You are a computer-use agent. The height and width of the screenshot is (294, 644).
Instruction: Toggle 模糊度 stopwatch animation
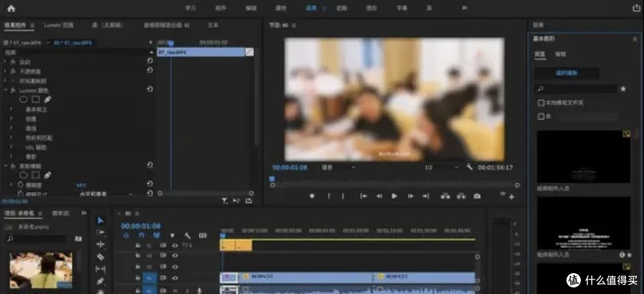point(20,185)
